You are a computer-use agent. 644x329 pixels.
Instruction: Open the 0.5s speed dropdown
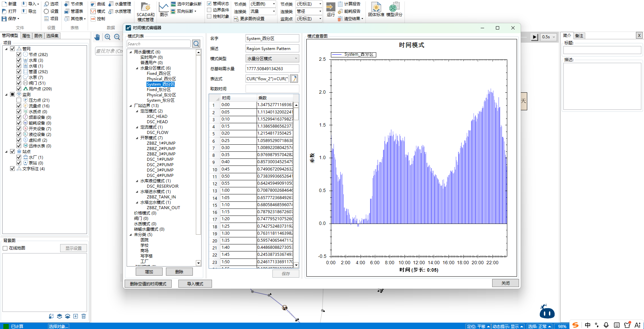tap(549, 37)
